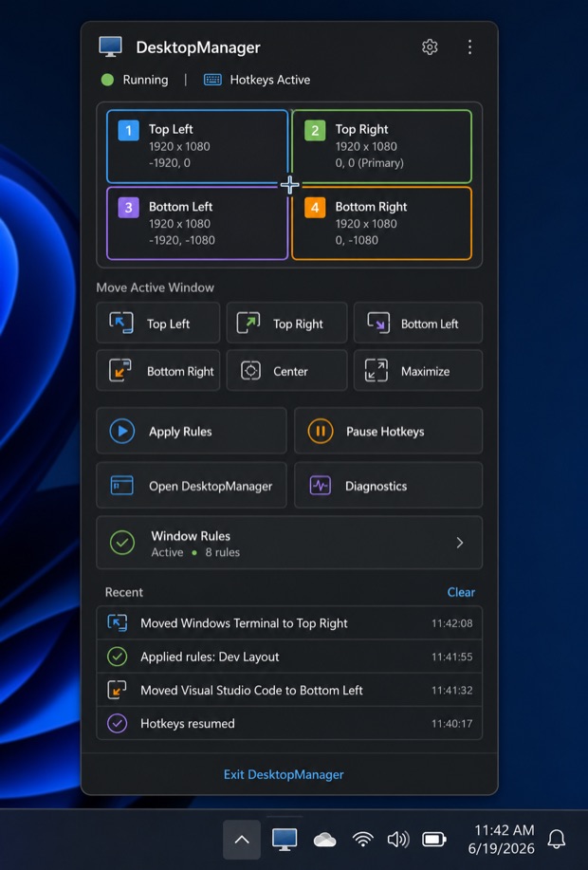Select monitor 1 Top Left tile

(x=197, y=146)
